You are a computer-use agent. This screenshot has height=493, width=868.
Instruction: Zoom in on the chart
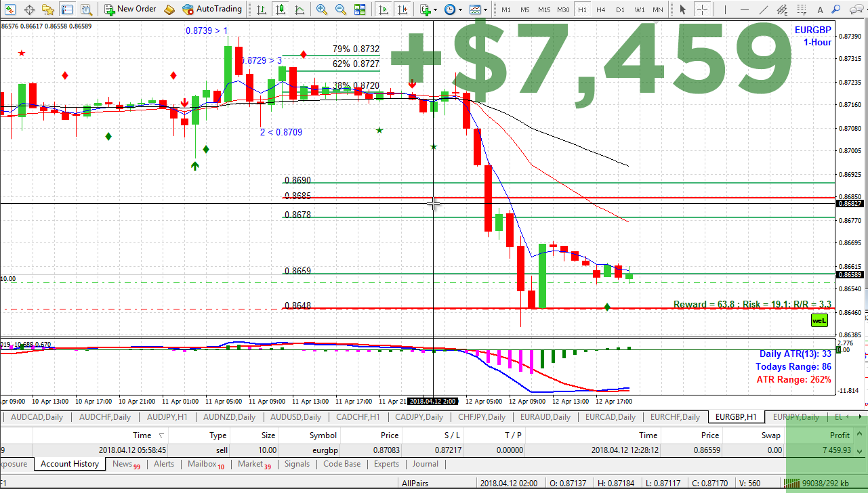point(321,9)
